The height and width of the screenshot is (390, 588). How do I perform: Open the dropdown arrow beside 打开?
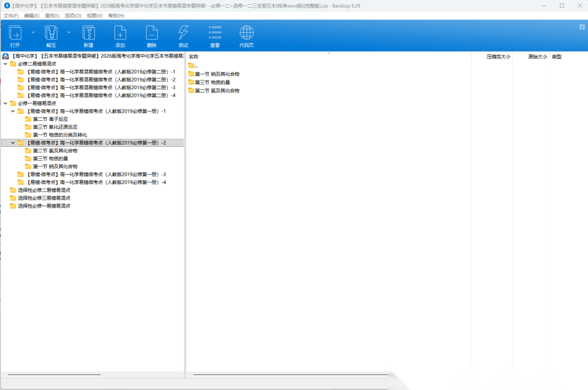point(33,32)
